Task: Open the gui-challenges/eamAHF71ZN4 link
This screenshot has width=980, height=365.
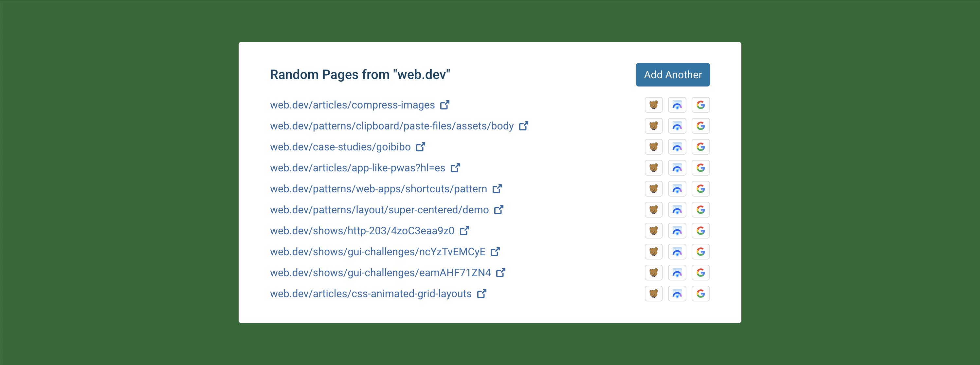Action: tap(388, 272)
